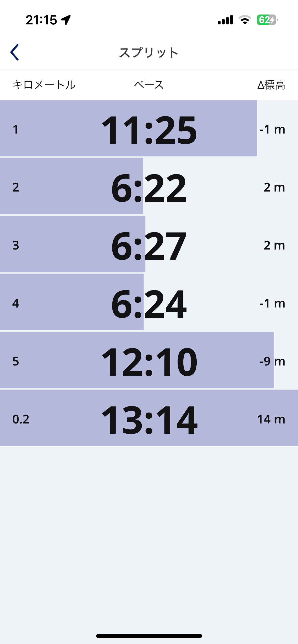298x644 pixels.
Task: Select the ペース column header
Action: click(x=149, y=85)
